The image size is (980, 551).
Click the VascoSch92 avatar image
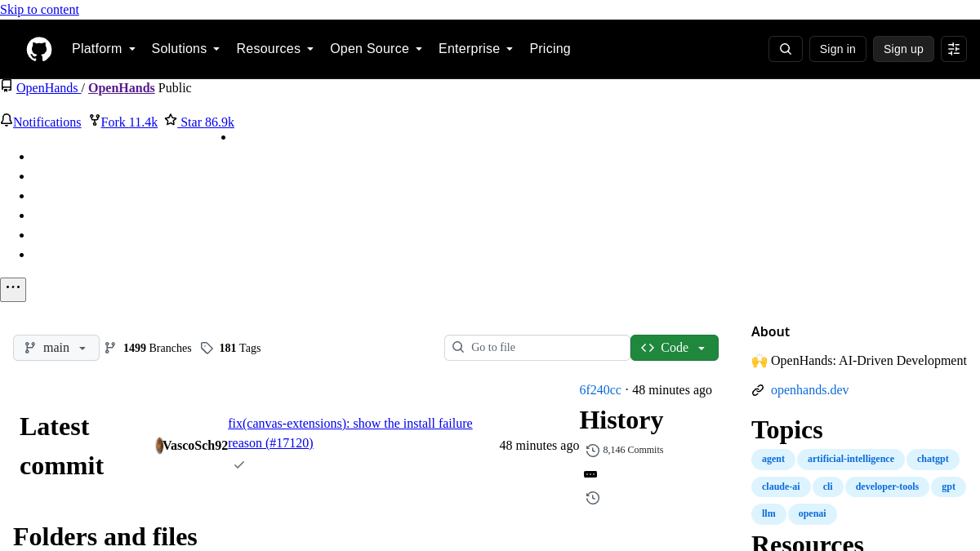(159, 446)
